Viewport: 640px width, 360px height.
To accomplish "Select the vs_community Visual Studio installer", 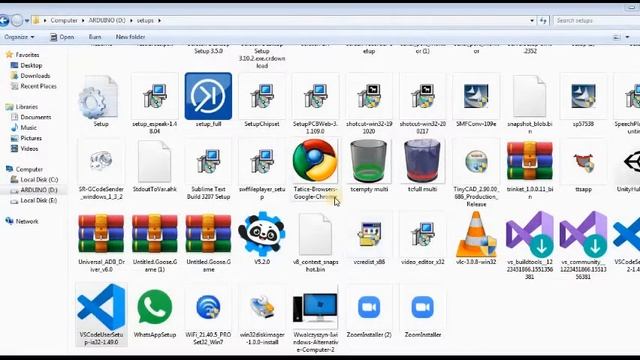I will point(583,234).
